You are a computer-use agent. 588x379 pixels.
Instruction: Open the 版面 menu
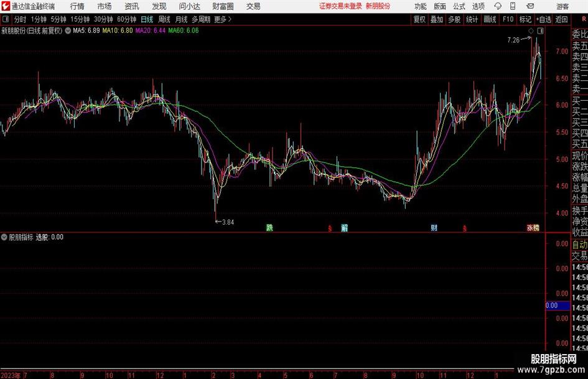(x=440, y=6)
